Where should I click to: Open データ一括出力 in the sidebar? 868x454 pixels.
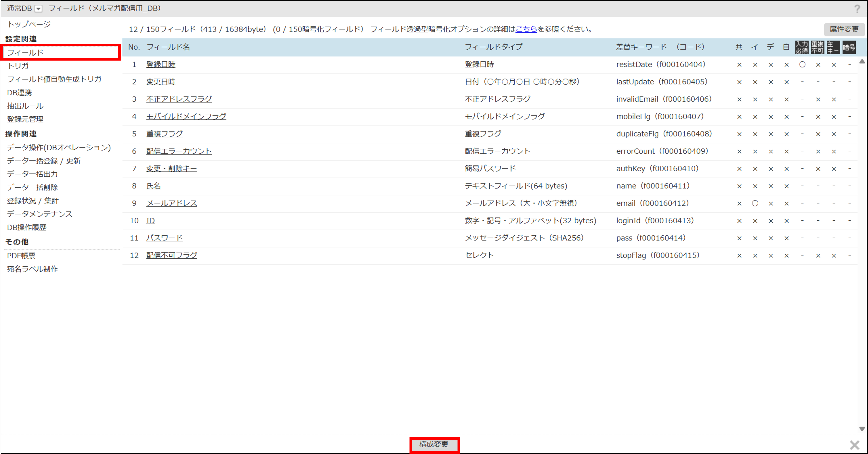coord(32,174)
